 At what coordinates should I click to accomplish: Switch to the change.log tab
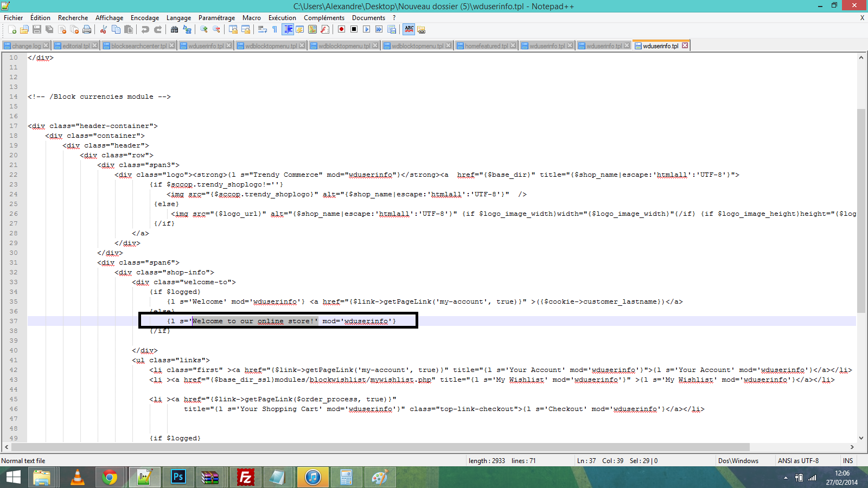26,46
